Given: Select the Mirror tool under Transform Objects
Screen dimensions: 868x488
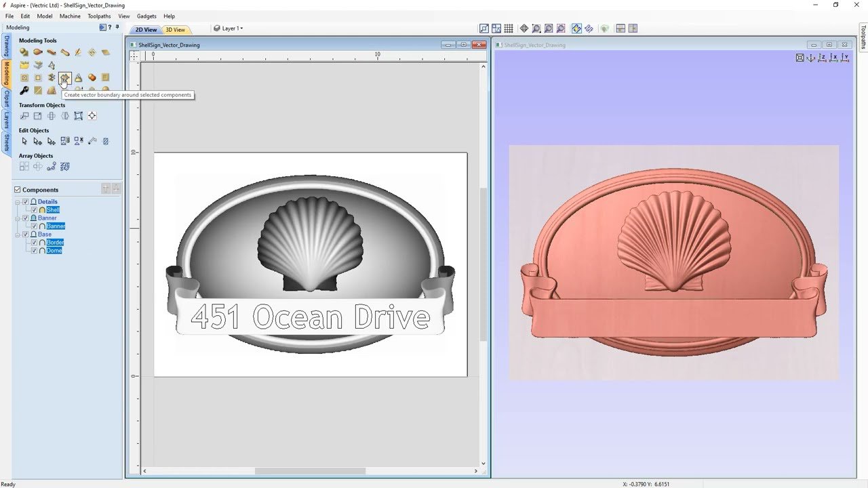Looking at the screenshot, I should tap(64, 116).
